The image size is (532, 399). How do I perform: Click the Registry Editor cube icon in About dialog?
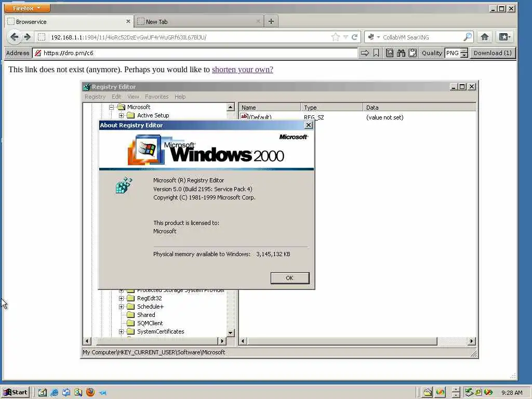tap(124, 185)
